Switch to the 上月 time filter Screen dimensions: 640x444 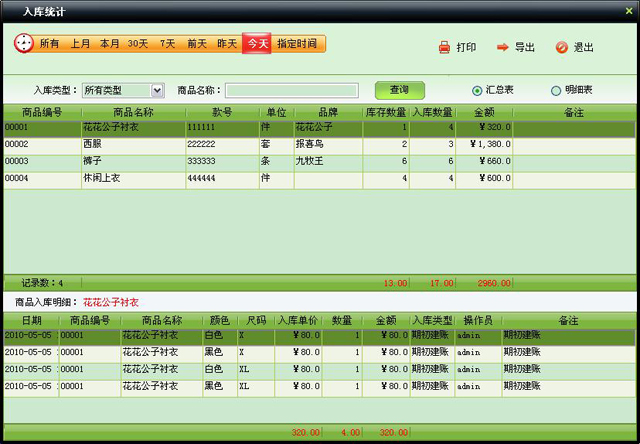click(80, 44)
